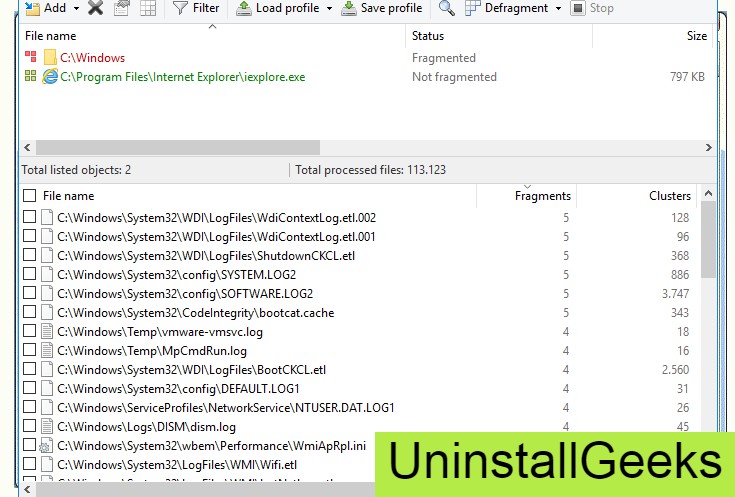
Task: Check the WmiApRpl.ini checkbox
Action: tap(30, 444)
